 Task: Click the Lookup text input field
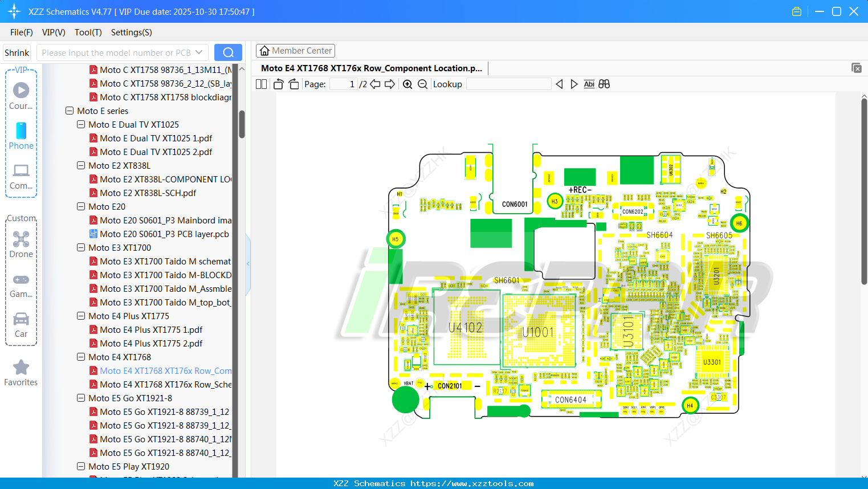[508, 84]
